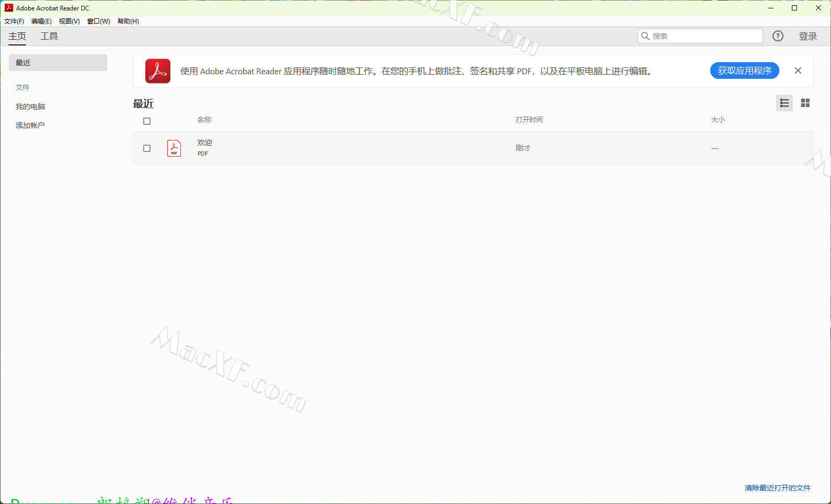Open the 文件(F) menu
This screenshot has width=831, height=504.
point(14,21)
